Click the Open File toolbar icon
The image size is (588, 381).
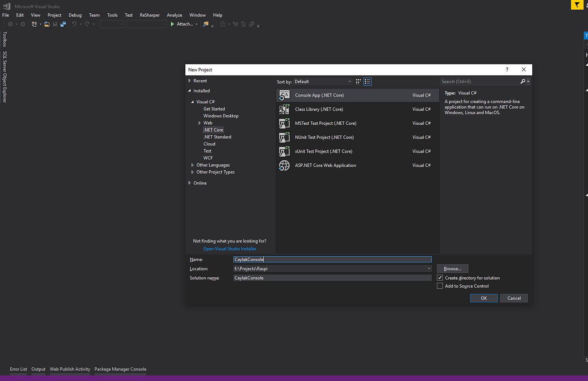coord(47,24)
